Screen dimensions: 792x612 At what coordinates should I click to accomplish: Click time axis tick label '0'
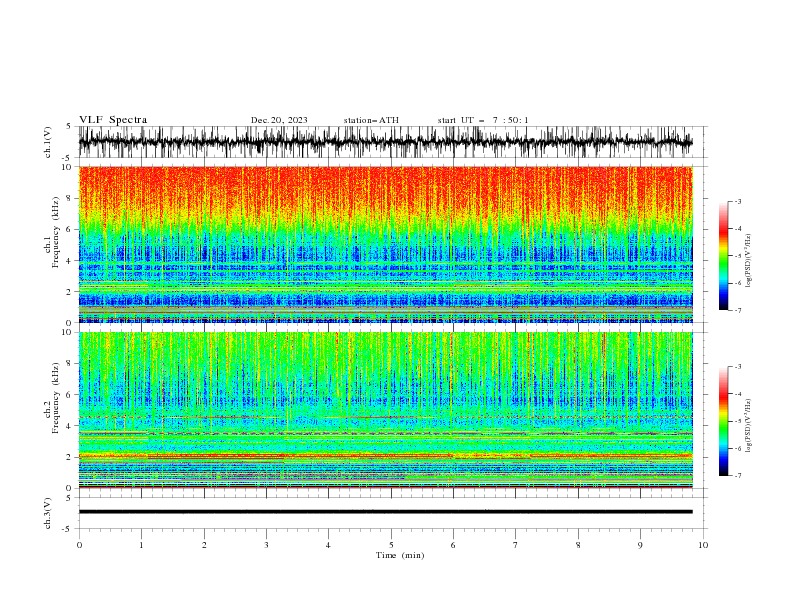click(79, 545)
